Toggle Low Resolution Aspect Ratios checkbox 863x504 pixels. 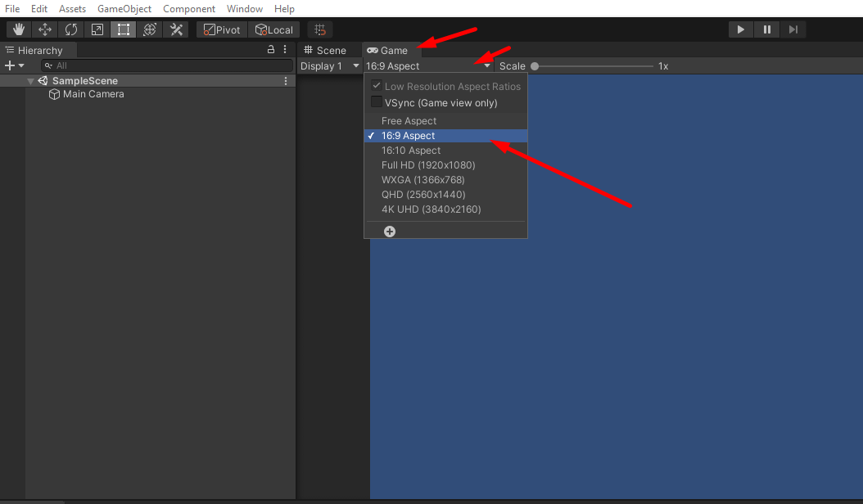(x=377, y=86)
